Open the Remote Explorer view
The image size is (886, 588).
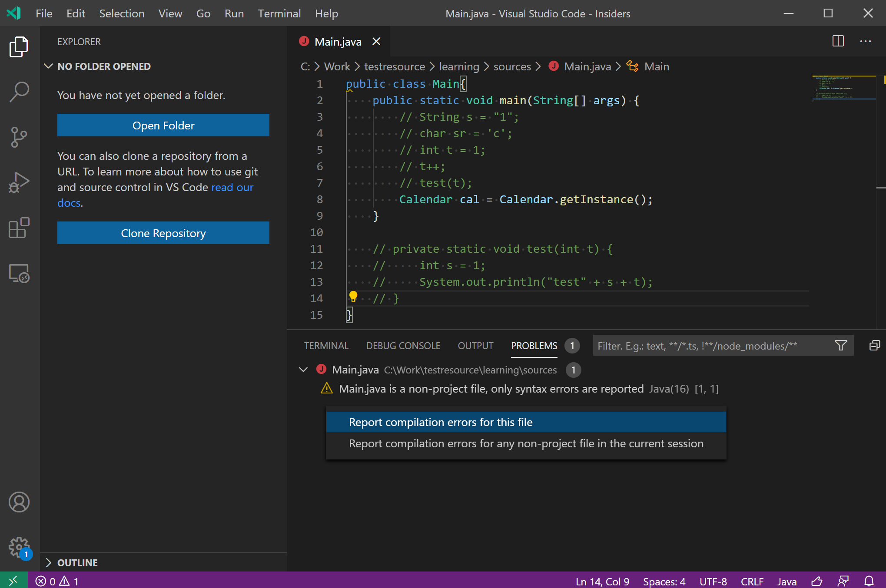[19, 274]
